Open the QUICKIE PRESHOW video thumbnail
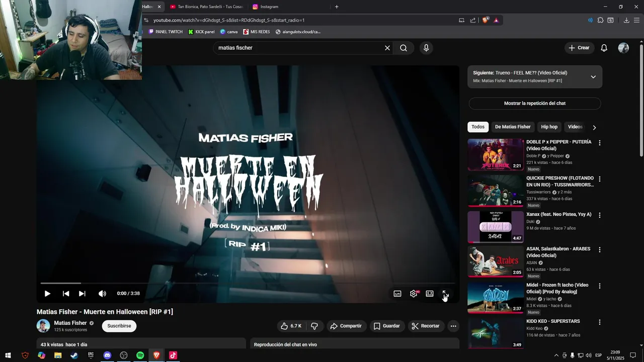Screen dimensions: 644x362 (496, 191)
